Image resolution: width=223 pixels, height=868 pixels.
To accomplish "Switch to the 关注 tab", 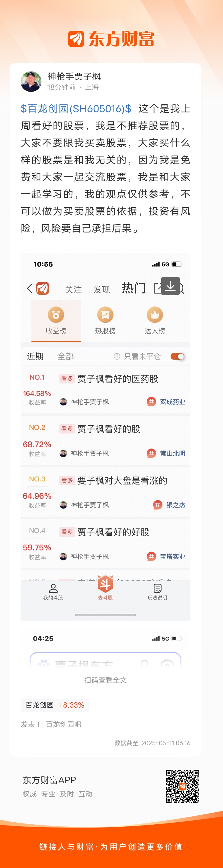I will click(x=73, y=289).
